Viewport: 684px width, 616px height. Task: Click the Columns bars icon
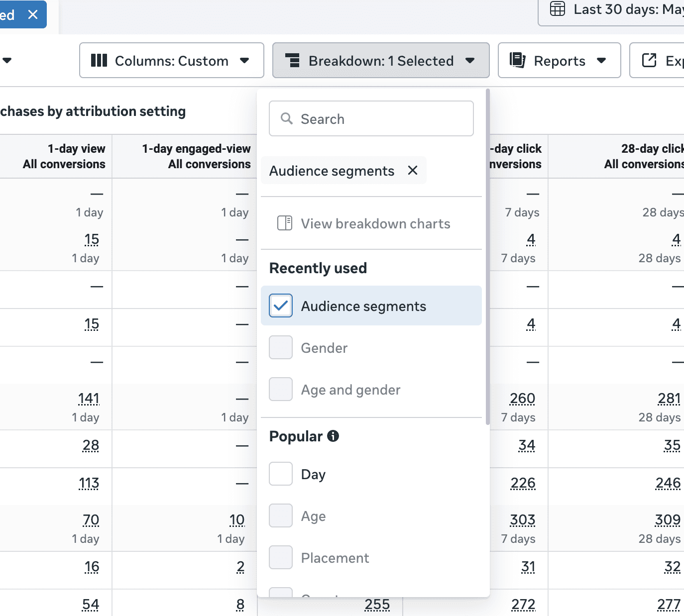click(99, 61)
